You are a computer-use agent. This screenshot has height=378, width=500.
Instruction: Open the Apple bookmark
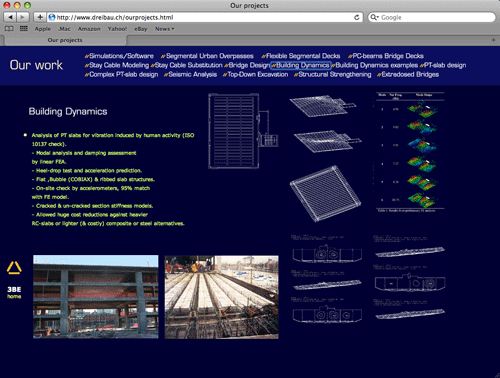[43, 29]
